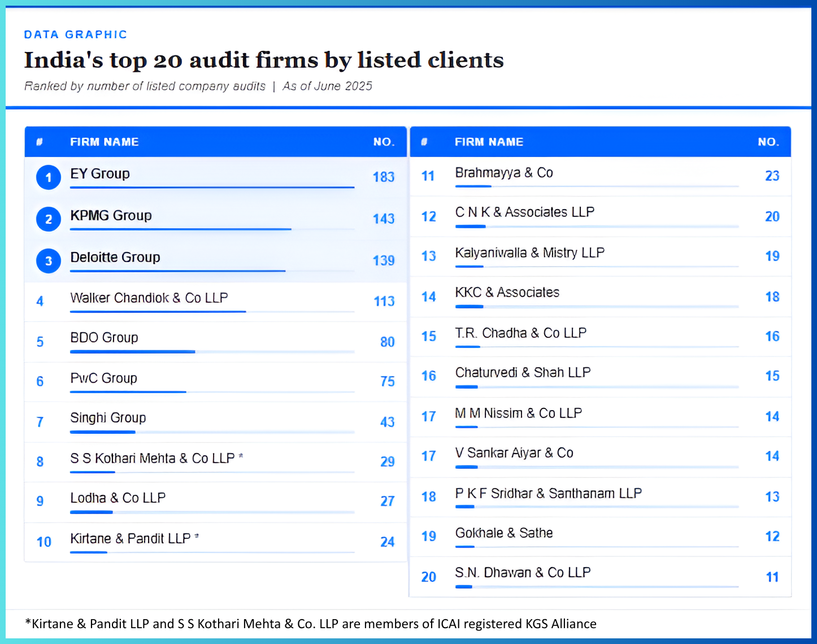Click the title India's top 20 audit firms
817x644 pixels.
click(264, 60)
